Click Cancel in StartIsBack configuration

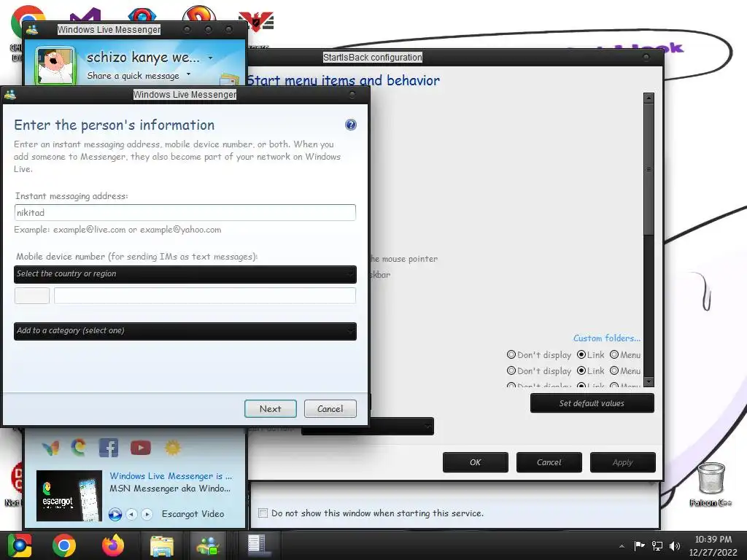pos(549,462)
